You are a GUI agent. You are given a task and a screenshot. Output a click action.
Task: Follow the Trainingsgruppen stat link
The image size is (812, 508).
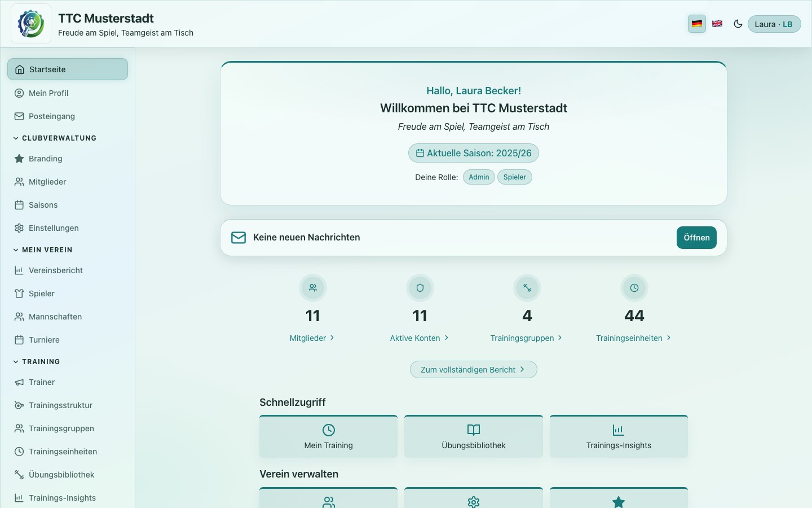(x=527, y=338)
